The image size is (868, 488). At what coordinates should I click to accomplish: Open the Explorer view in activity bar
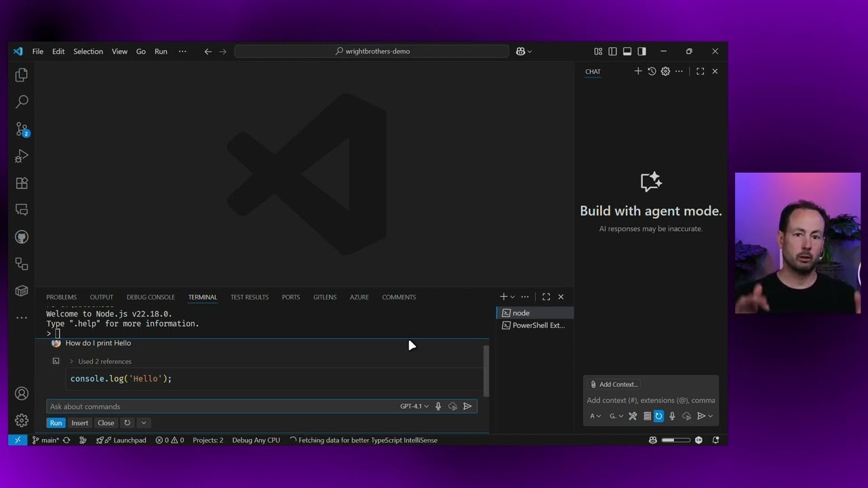point(22,75)
